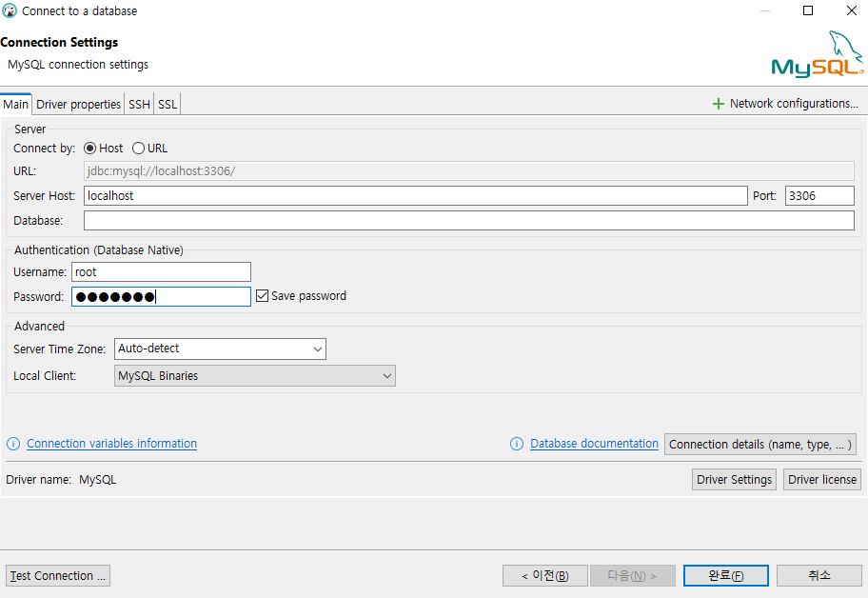Focus the Port field showing 3306

(x=819, y=195)
